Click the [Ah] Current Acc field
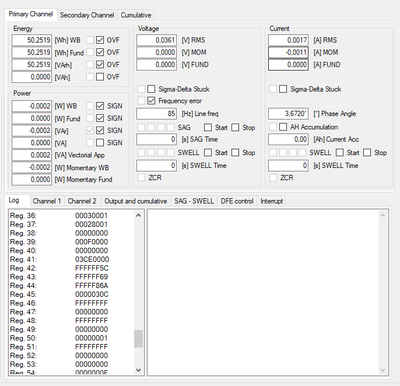The width and height of the screenshot is (400, 386). (288, 139)
